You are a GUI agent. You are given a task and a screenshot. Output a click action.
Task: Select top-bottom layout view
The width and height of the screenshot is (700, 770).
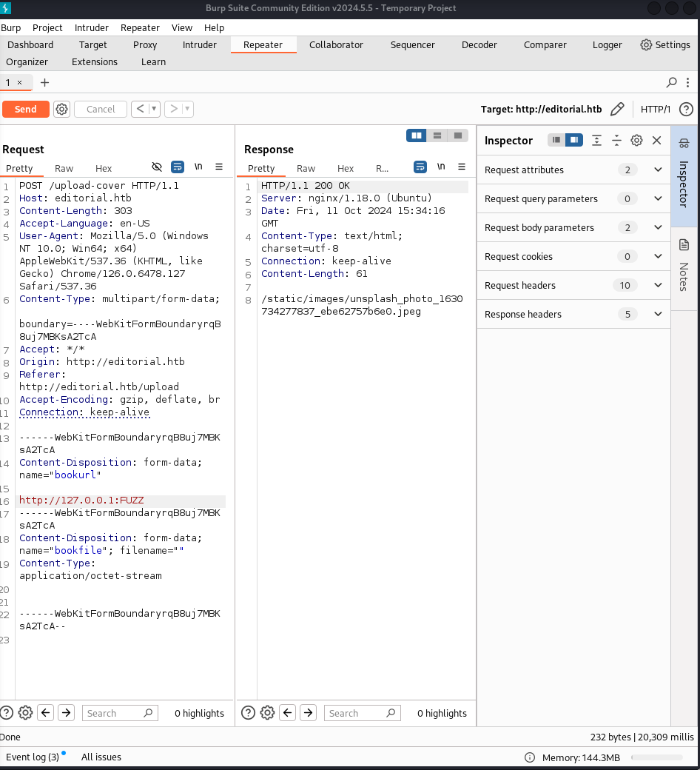(x=437, y=135)
